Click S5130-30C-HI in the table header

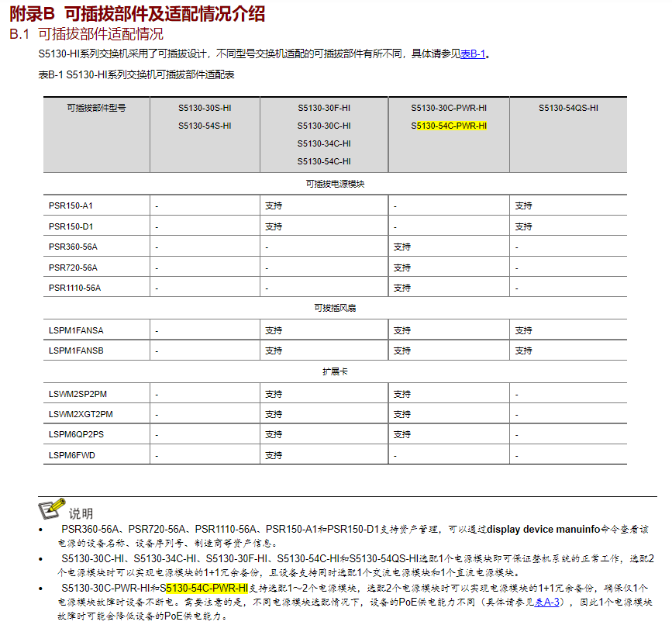324,126
